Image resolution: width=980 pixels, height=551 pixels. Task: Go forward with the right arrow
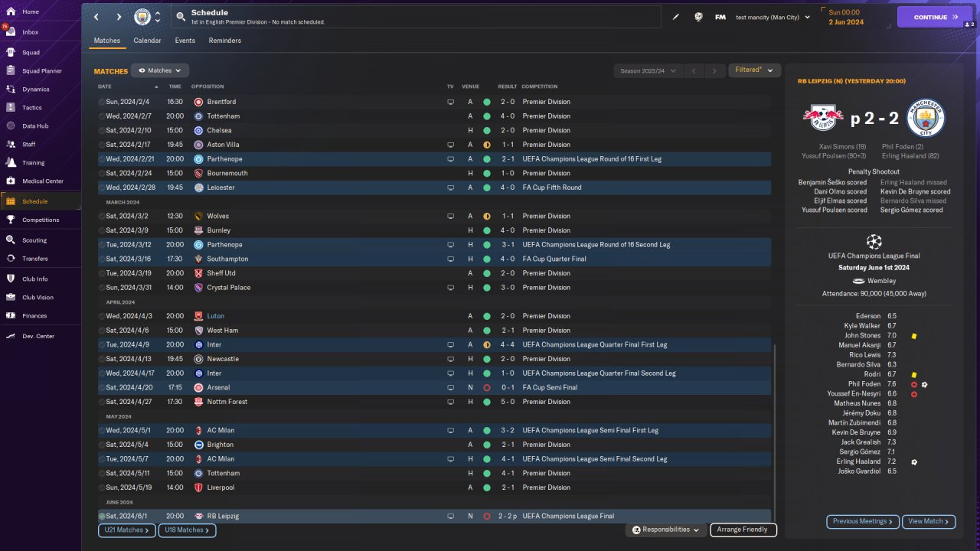(119, 17)
